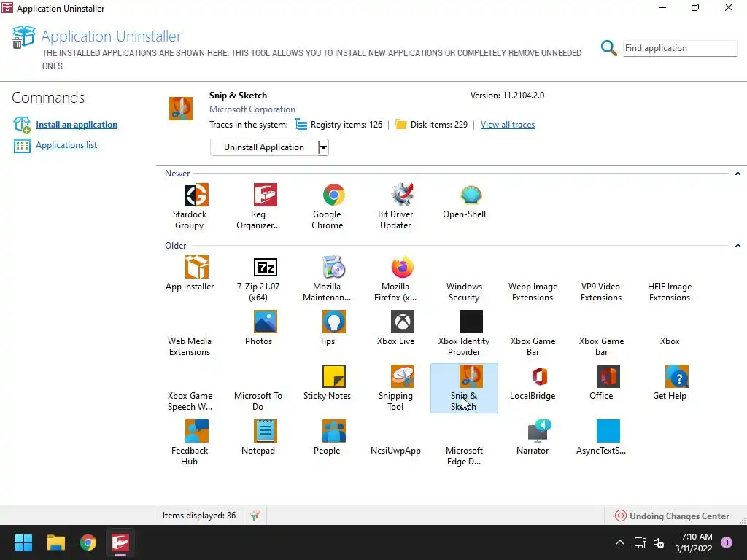Open the Windows Start menu

(x=23, y=542)
